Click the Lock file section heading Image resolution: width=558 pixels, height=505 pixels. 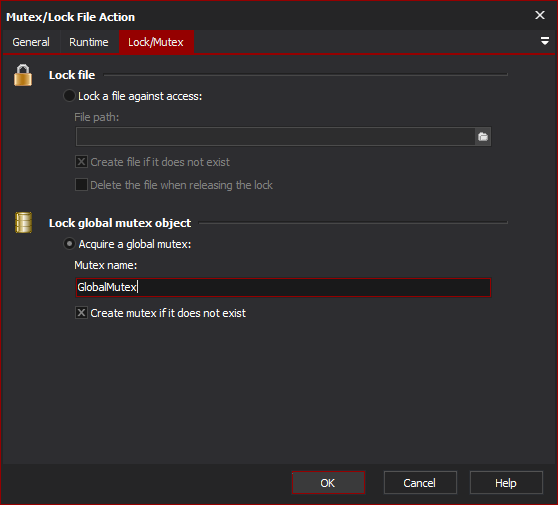(72, 75)
